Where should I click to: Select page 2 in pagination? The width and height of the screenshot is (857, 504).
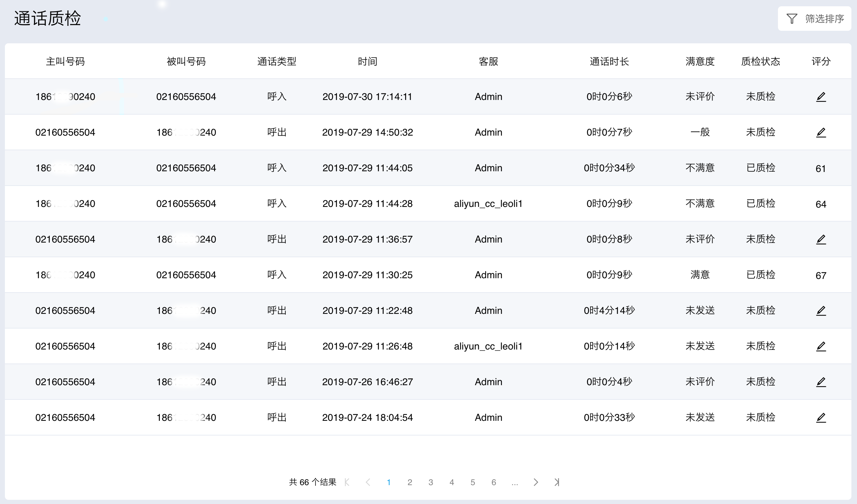410,482
